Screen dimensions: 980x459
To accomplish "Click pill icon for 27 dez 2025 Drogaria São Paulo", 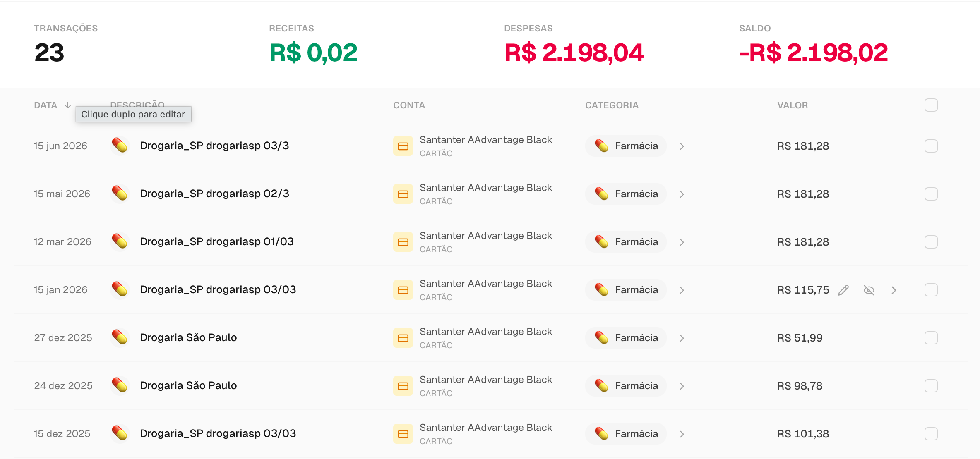I will tap(120, 337).
